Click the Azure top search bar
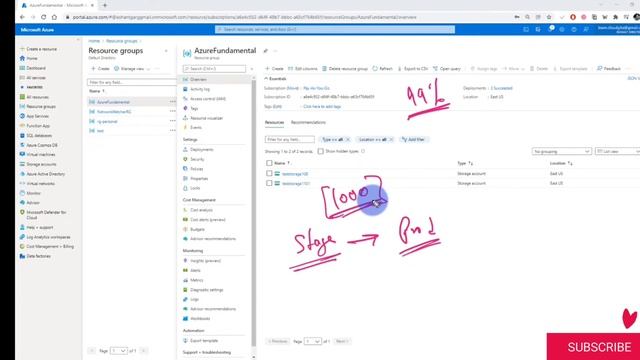 (x=335, y=29)
